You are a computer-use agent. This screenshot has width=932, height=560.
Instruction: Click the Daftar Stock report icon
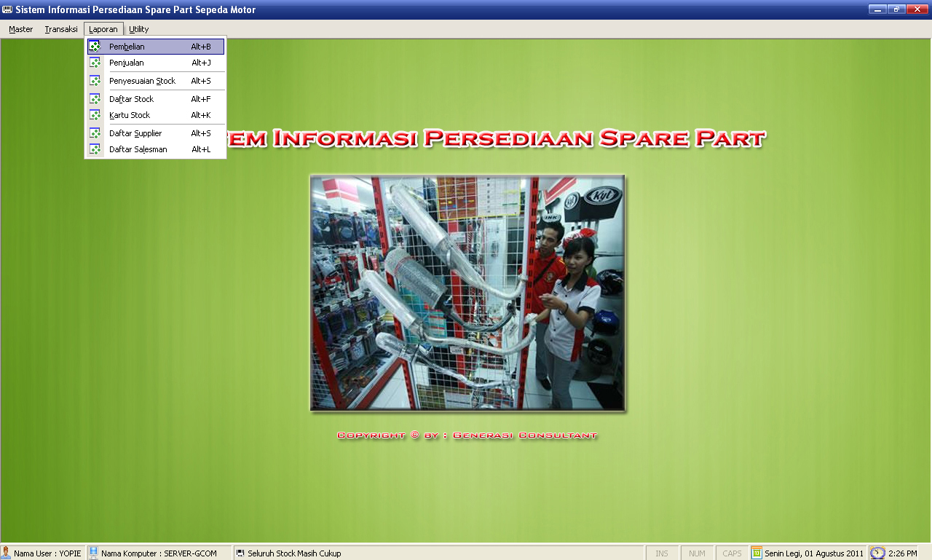pyautogui.click(x=95, y=99)
